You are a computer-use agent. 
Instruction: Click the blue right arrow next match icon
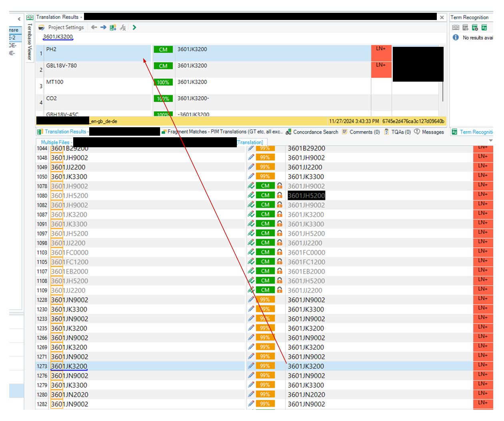click(x=103, y=28)
